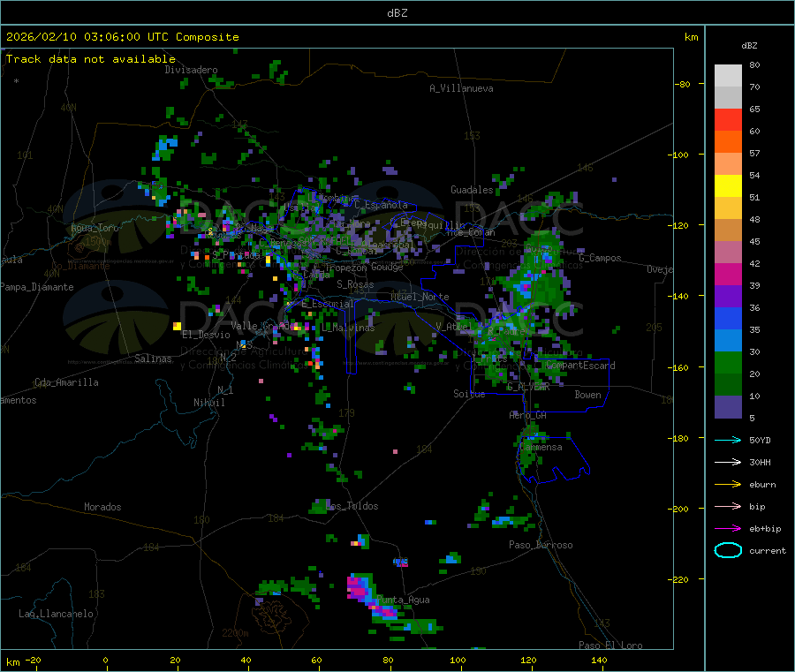Click the 'Guadales' map label
Screen dimensions: 795x672
tap(472, 190)
